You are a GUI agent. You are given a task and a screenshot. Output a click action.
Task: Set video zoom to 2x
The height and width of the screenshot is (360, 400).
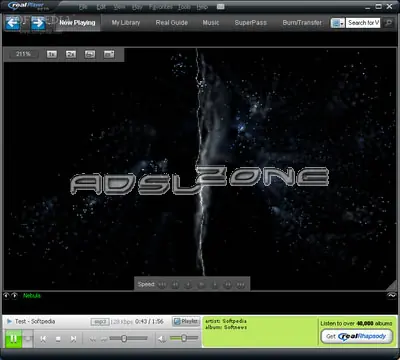(x=71, y=54)
